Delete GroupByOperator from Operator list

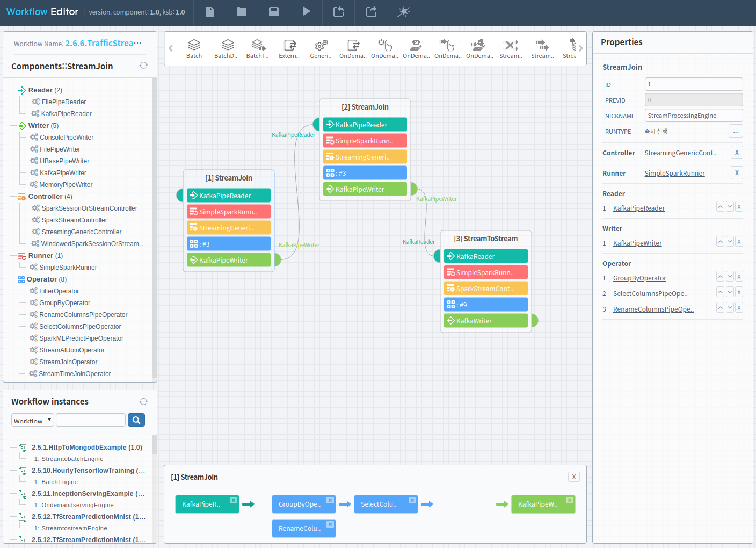click(x=739, y=277)
